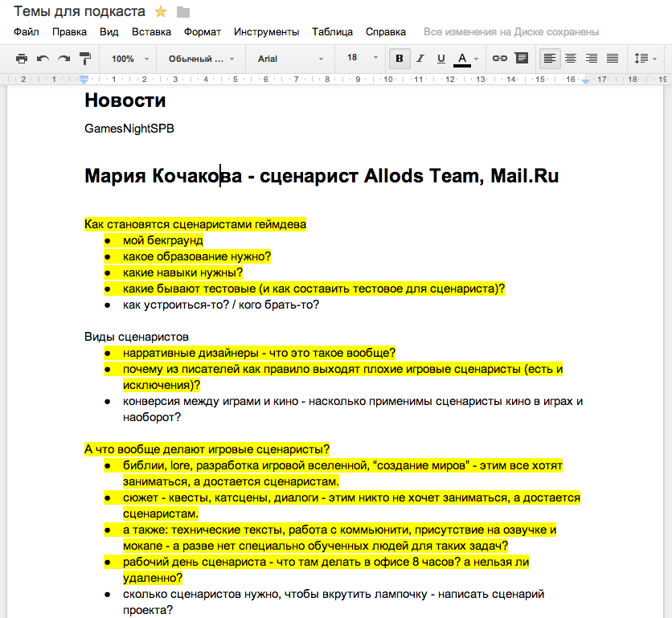Align text right
This screenshot has height=618, width=672.
[x=592, y=59]
